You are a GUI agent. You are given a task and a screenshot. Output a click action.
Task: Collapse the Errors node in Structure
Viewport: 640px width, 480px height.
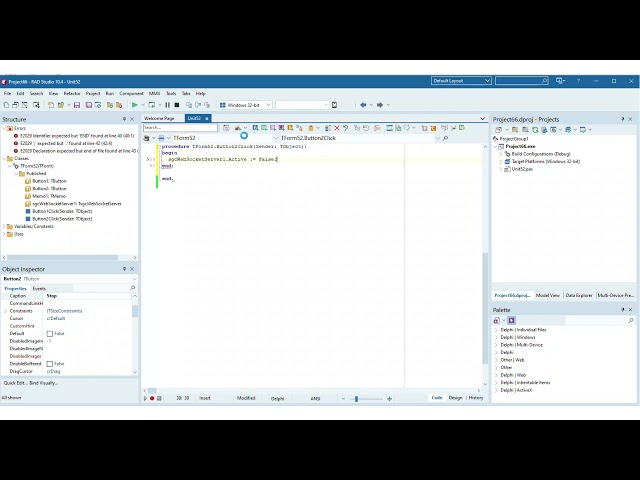tap(4, 128)
